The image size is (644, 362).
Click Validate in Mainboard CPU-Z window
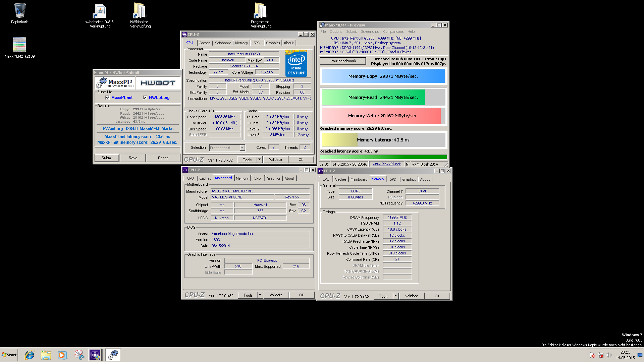tap(276, 295)
